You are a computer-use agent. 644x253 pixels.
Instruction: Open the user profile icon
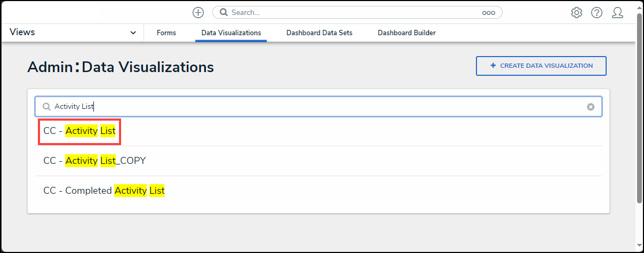tap(617, 12)
